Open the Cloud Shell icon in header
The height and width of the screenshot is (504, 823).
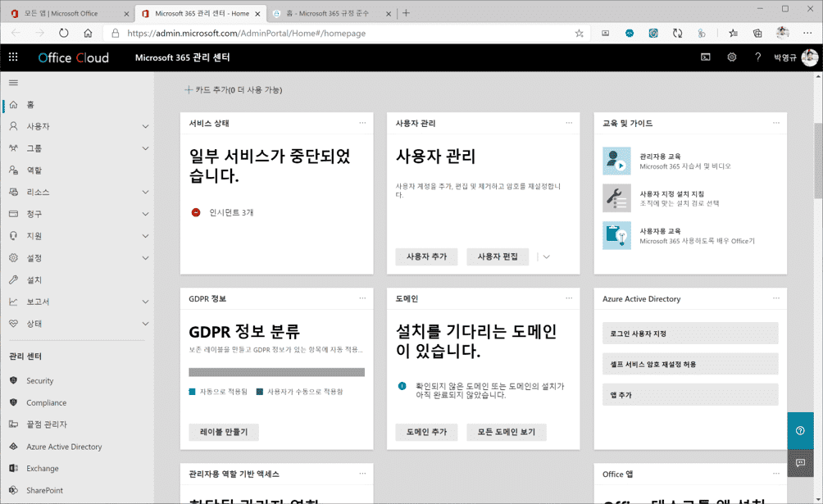(706, 57)
